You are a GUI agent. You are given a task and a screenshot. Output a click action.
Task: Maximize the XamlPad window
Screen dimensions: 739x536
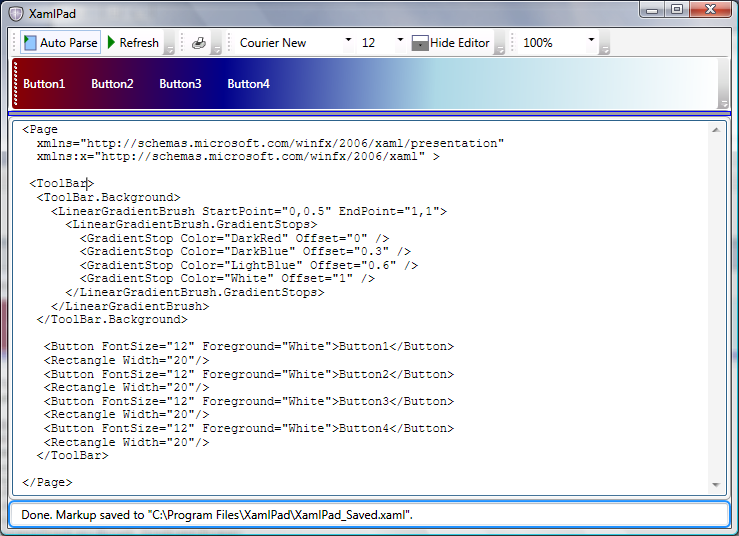point(677,10)
